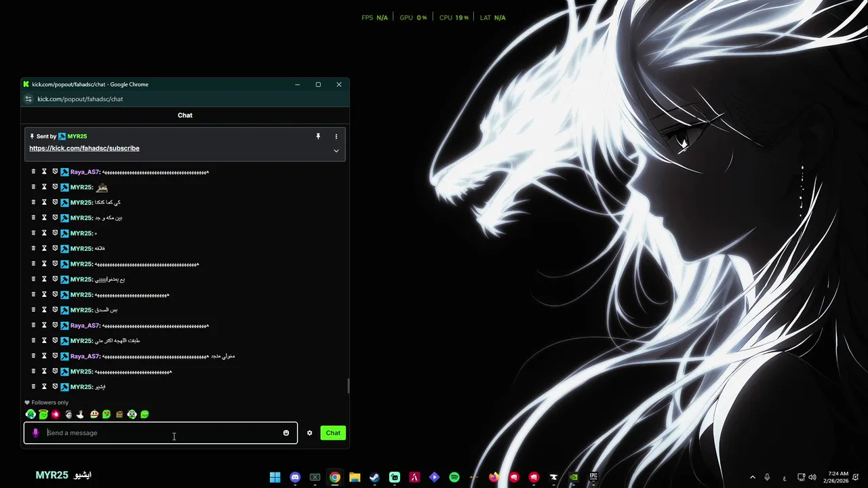Send message with green Chat button

coord(333,432)
